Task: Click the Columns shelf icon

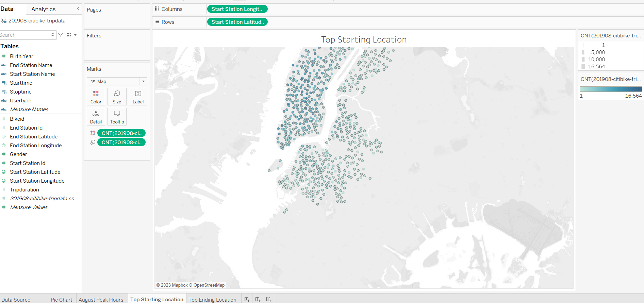Action: (x=157, y=9)
